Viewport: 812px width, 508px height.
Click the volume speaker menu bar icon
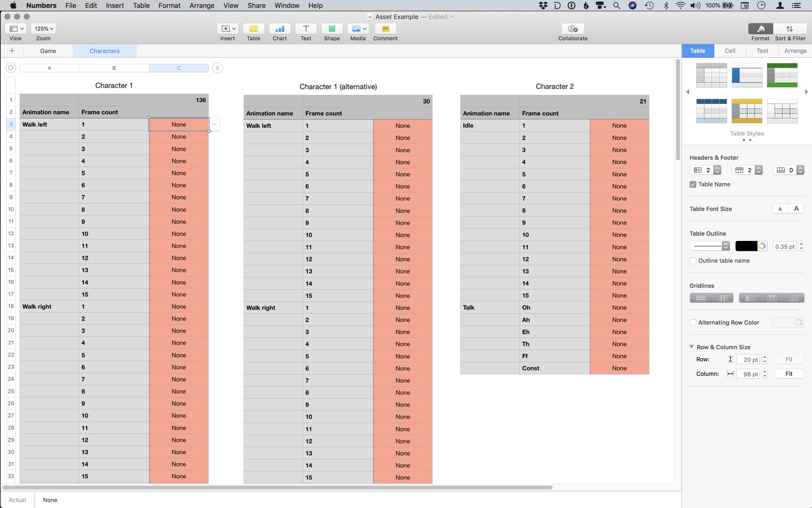click(x=695, y=5)
